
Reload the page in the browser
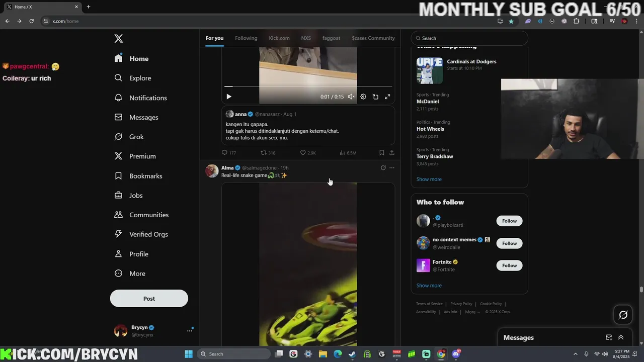pyautogui.click(x=31, y=21)
